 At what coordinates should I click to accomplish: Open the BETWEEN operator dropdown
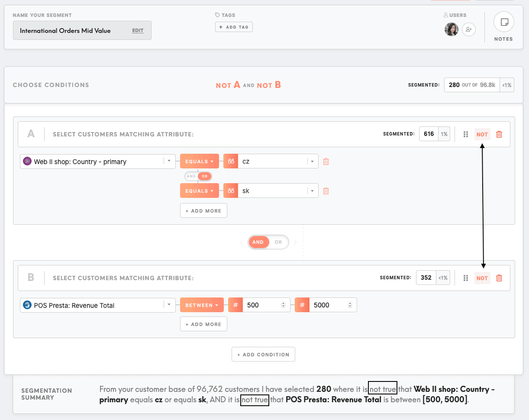pos(202,305)
